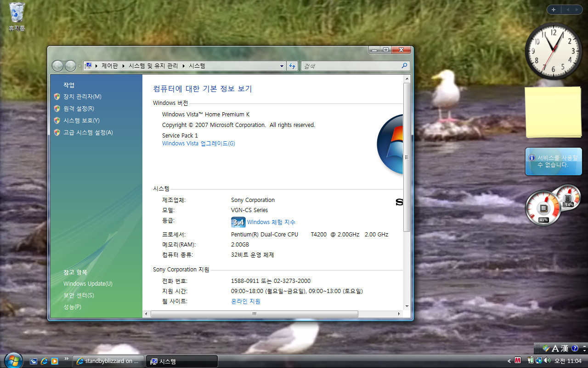Click language bar input tool globe-pencil icon
This screenshot has width=588, height=368.
coord(546,349)
